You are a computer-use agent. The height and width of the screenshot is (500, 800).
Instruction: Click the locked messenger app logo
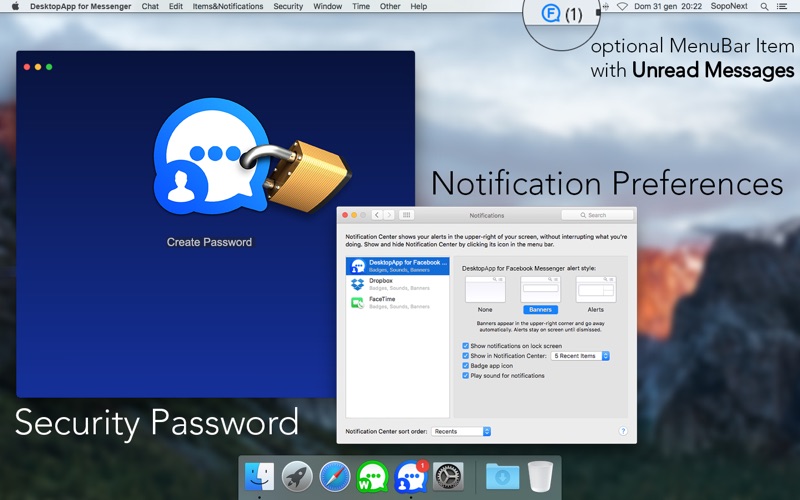click(x=252, y=157)
